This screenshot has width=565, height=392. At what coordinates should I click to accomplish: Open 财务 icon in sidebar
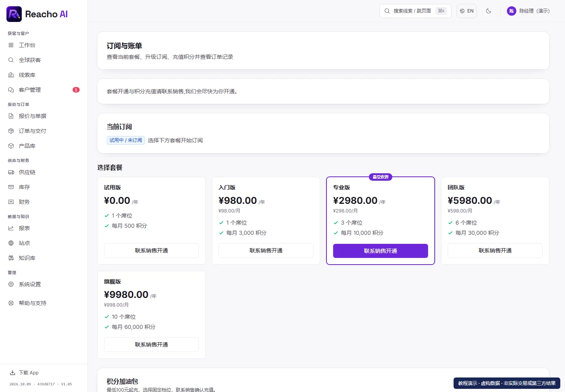coord(11,202)
